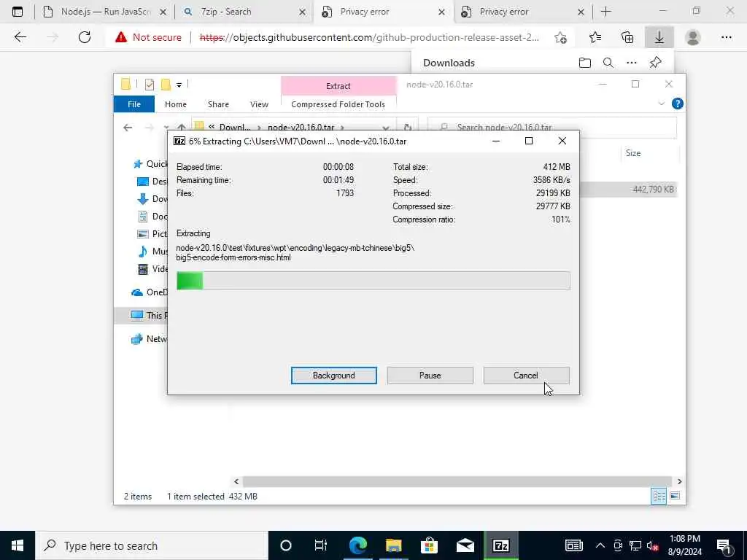Viewport: 747px width, 560px height.
Task: Select the 442,790 KB file row
Action: pyautogui.click(x=628, y=189)
